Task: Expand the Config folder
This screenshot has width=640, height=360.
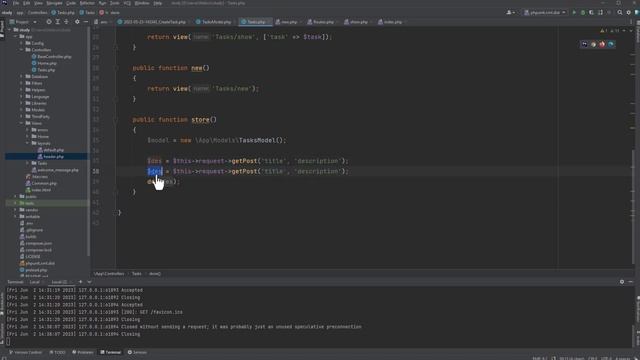Action: click(x=21, y=43)
